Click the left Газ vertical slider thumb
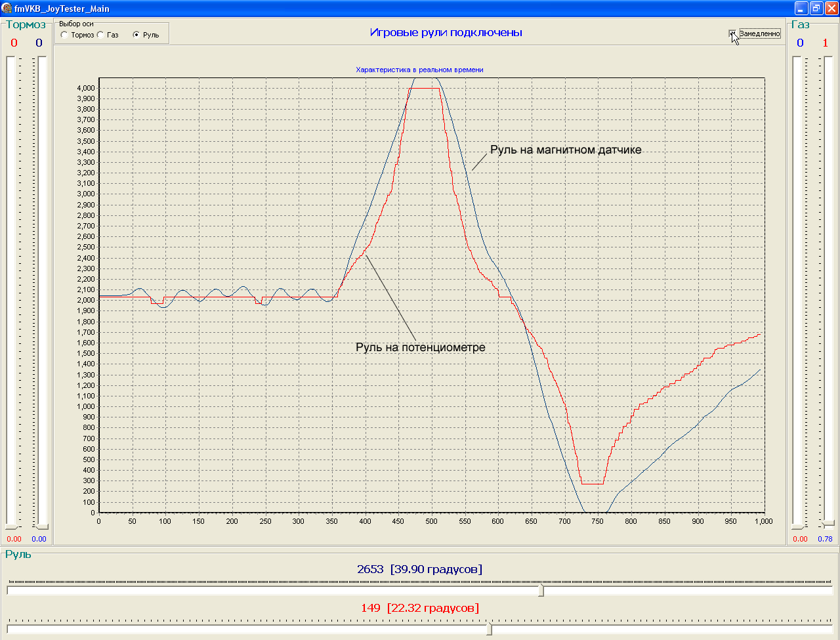840x640 pixels. pyautogui.click(x=798, y=526)
